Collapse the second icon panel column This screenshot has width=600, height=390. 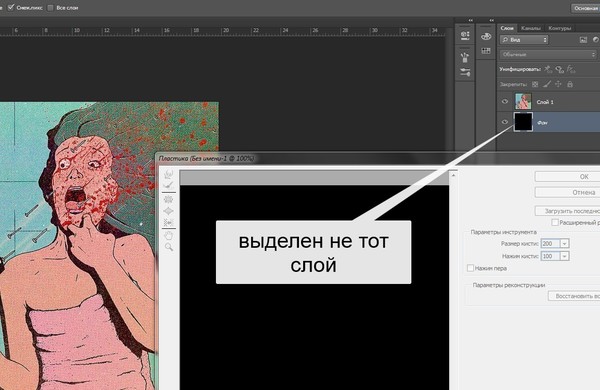pos(491,20)
